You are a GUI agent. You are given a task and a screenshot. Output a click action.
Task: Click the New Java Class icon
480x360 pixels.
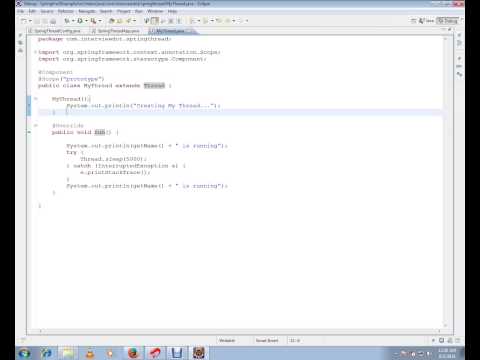120,21
